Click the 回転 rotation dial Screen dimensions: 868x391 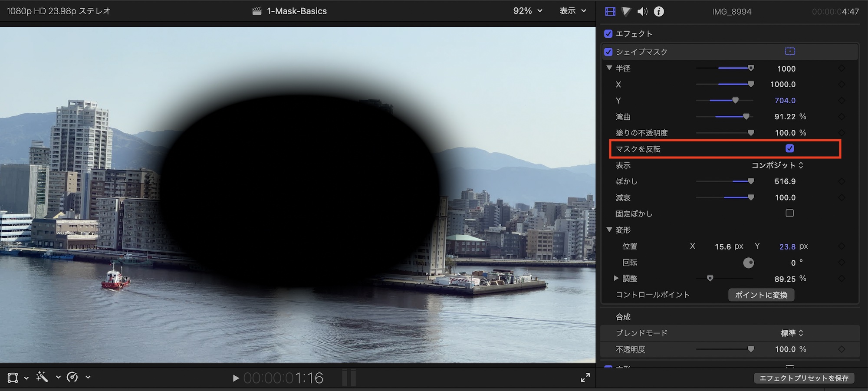pyautogui.click(x=749, y=263)
